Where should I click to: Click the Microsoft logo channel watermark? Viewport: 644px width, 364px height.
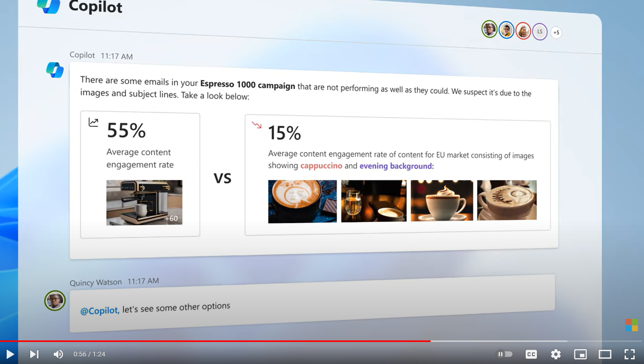[631, 325]
